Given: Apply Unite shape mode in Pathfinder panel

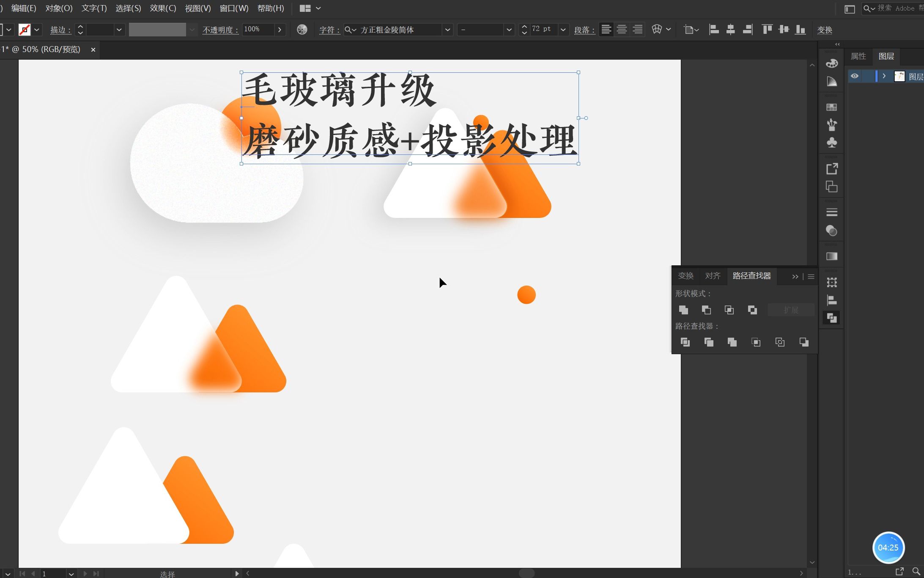Looking at the screenshot, I should [x=683, y=310].
